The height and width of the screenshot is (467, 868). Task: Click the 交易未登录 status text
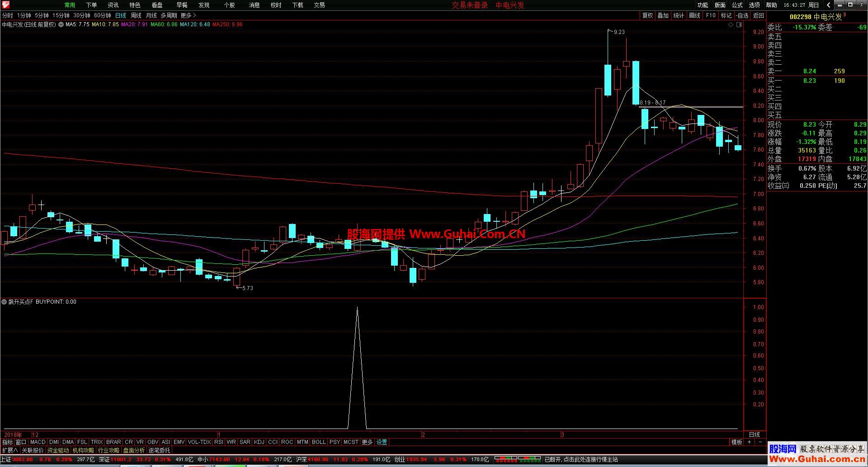470,5
